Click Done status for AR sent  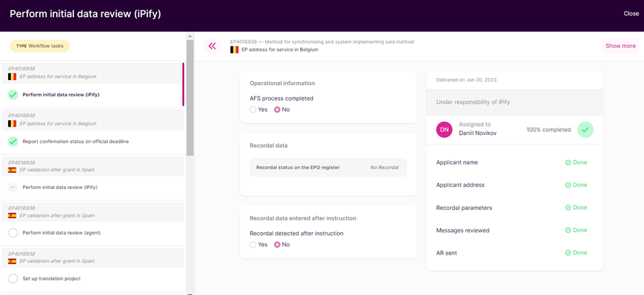[x=576, y=253]
